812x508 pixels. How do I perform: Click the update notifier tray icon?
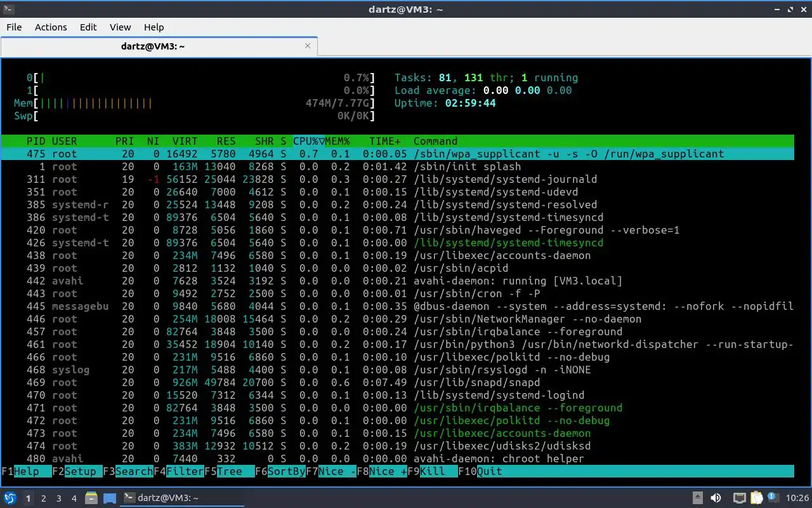(773, 498)
